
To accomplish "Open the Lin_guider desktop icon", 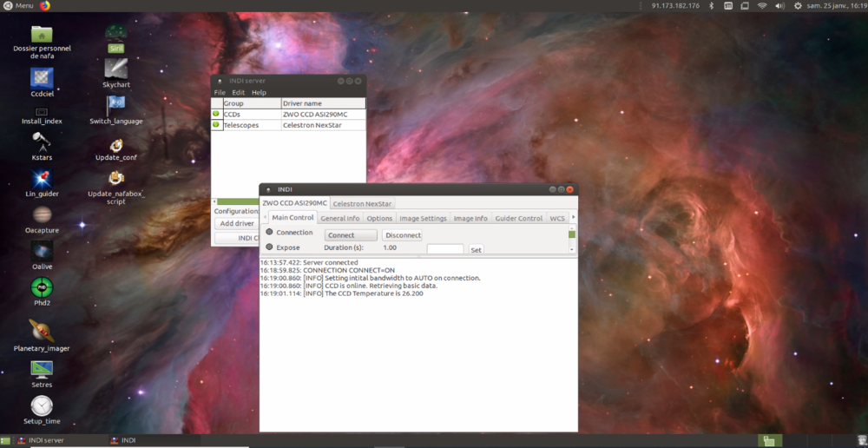I will [x=42, y=182].
